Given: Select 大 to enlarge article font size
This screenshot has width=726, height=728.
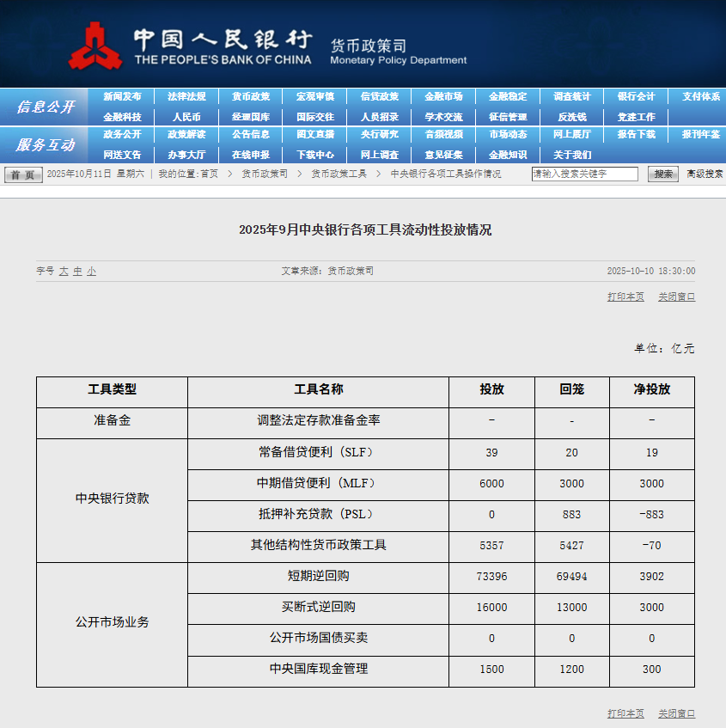Looking at the screenshot, I should click(x=64, y=271).
